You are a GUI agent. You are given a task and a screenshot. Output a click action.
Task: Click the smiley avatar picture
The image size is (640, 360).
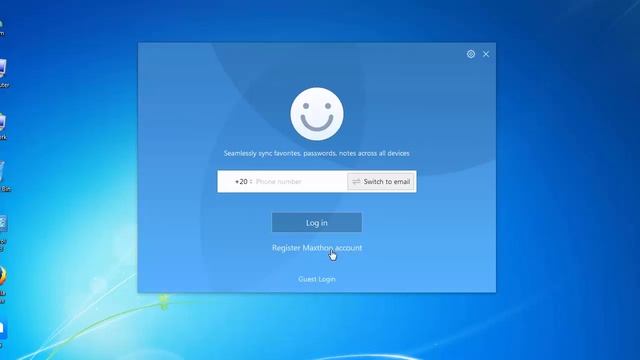[317, 114]
